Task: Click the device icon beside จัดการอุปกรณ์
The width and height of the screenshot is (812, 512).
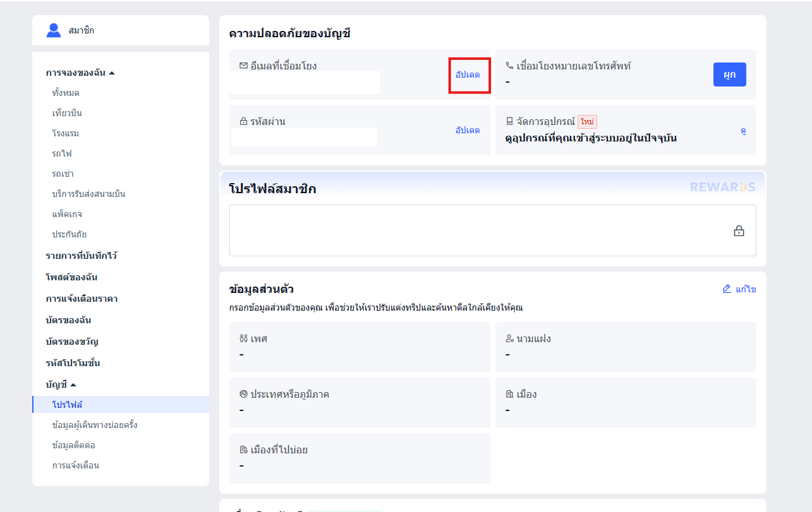Action: [509, 121]
